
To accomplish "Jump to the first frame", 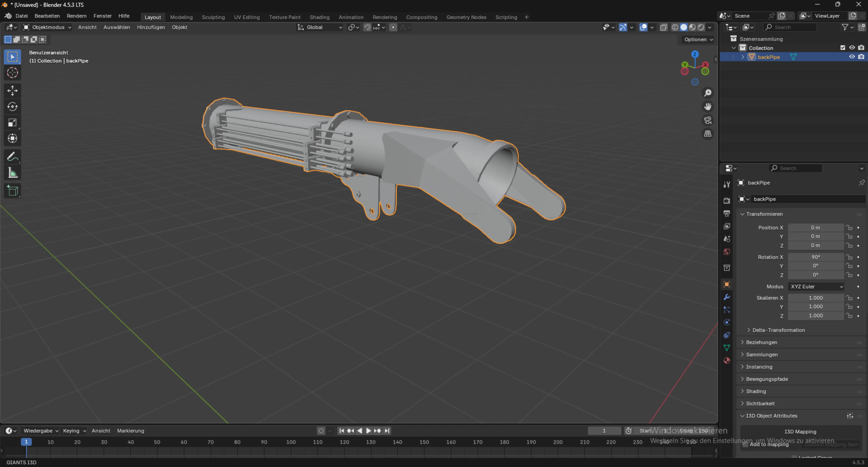I will tap(341, 431).
